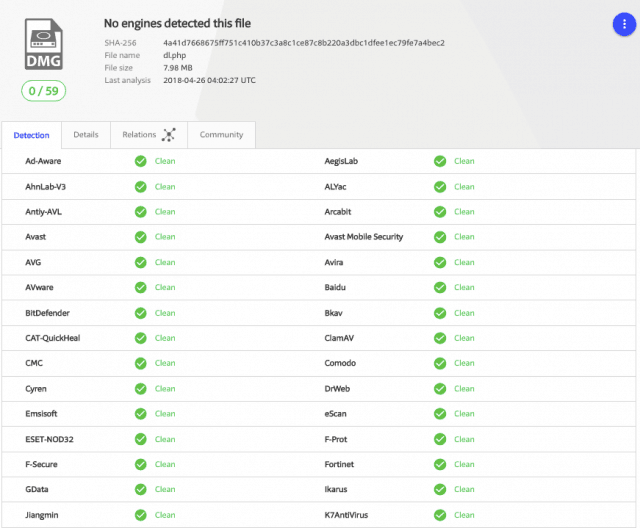Click the Clean result next to DrWeb
Viewport: 640px width, 528px height.
pyautogui.click(x=464, y=389)
